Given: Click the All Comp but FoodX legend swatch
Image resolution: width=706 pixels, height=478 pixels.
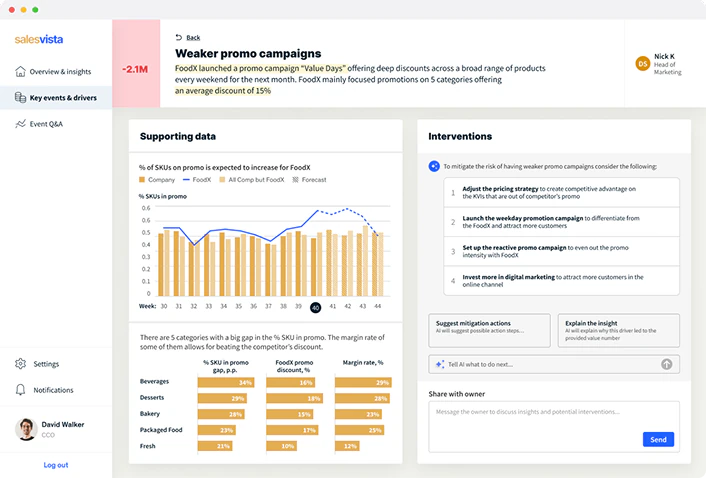Looking at the screenshot, I should pos(222,180).
